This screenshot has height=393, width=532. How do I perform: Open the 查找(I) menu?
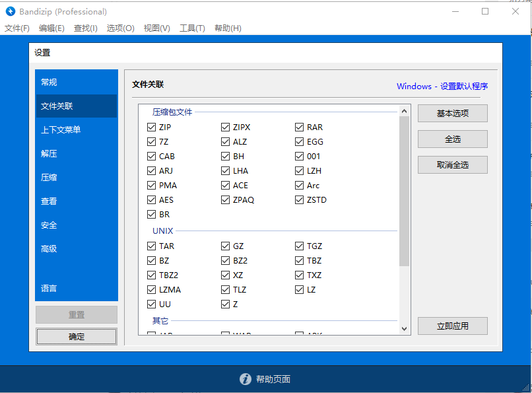86,28
